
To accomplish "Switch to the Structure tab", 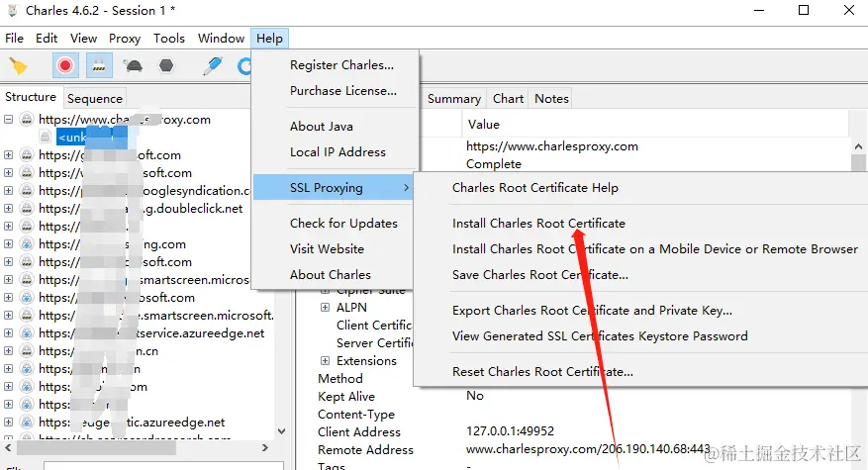I will [31, 97].
